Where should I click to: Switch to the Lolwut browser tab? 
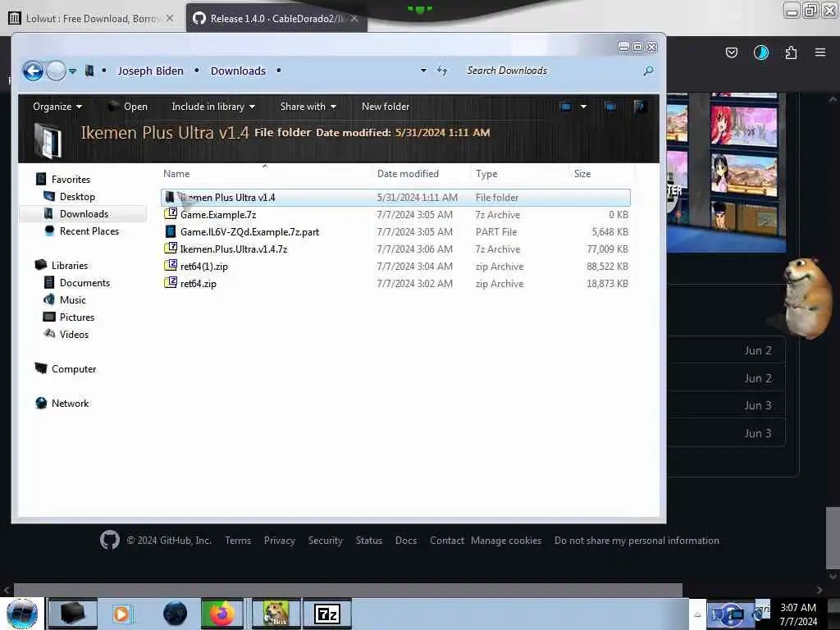pos(91,19)
